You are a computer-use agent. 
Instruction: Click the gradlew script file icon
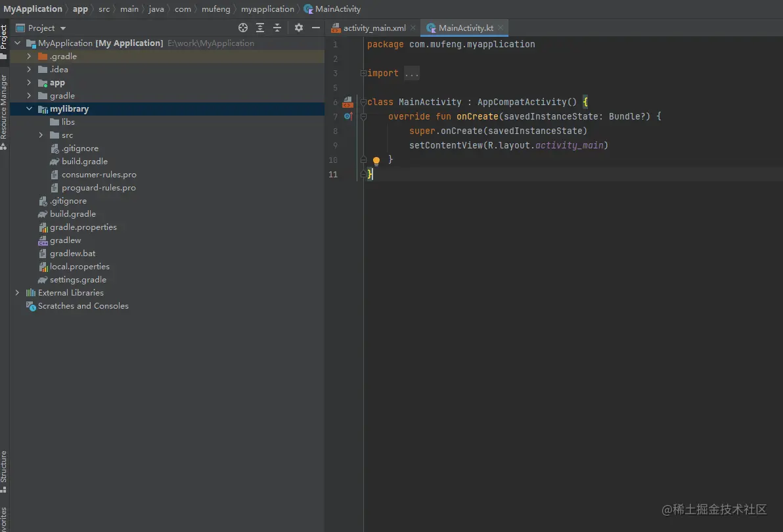point(43,240)
